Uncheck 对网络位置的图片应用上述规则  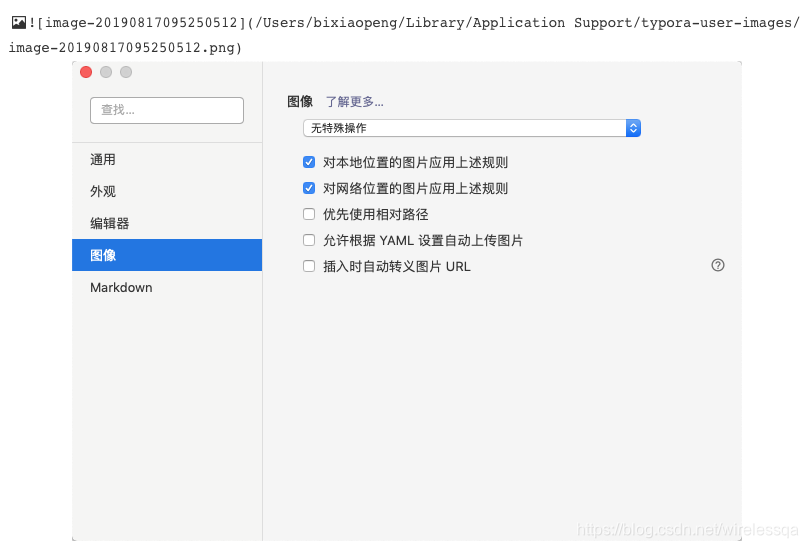click(309, 188)
